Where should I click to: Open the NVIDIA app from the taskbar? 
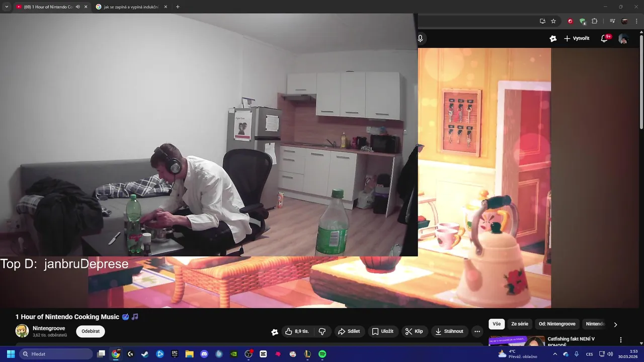(233, 354)
